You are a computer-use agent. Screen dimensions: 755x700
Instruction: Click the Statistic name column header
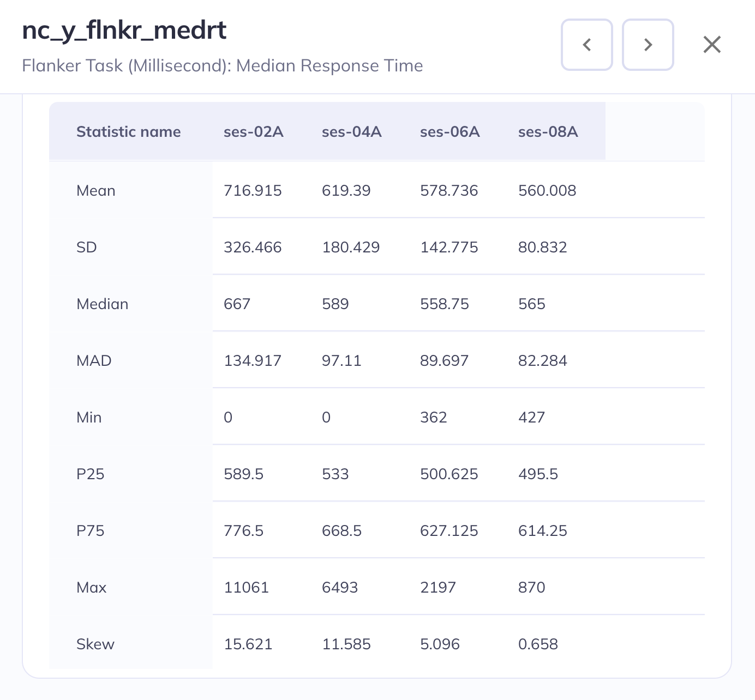[129, 131]
